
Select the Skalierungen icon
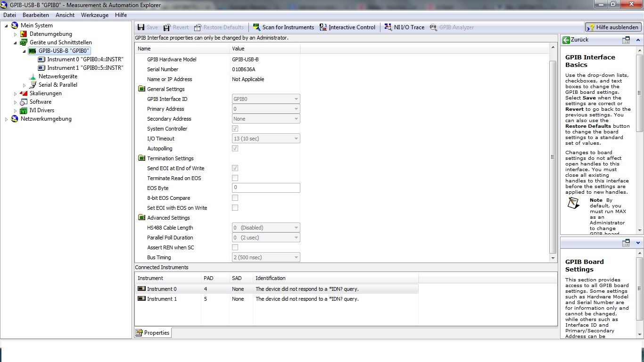[x=24, y=93]
